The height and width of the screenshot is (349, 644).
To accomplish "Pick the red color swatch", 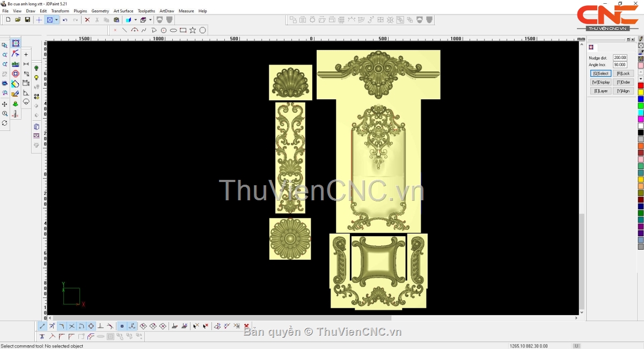I will pyautogui.click(x=641, y=86).
